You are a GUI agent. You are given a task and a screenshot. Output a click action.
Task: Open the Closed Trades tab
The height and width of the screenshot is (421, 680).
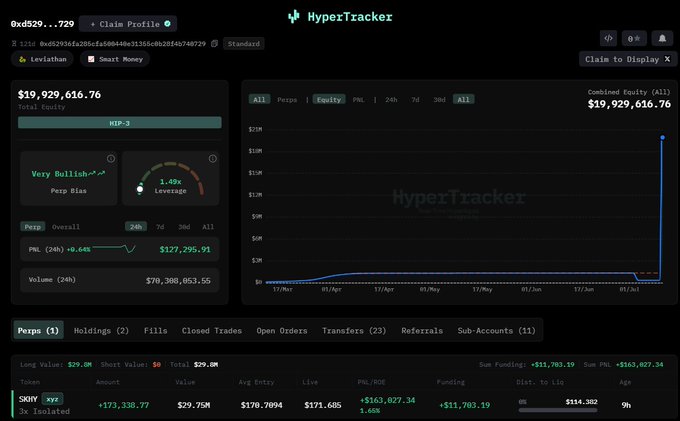pyautogui.click(x=212, y=330)
